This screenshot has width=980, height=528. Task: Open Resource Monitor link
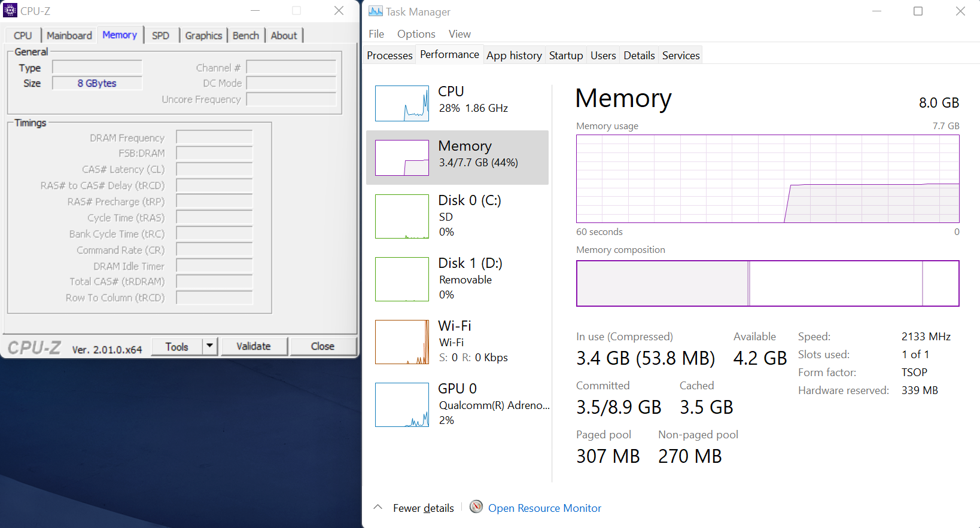pyautogui.click(x=544, y=508)
